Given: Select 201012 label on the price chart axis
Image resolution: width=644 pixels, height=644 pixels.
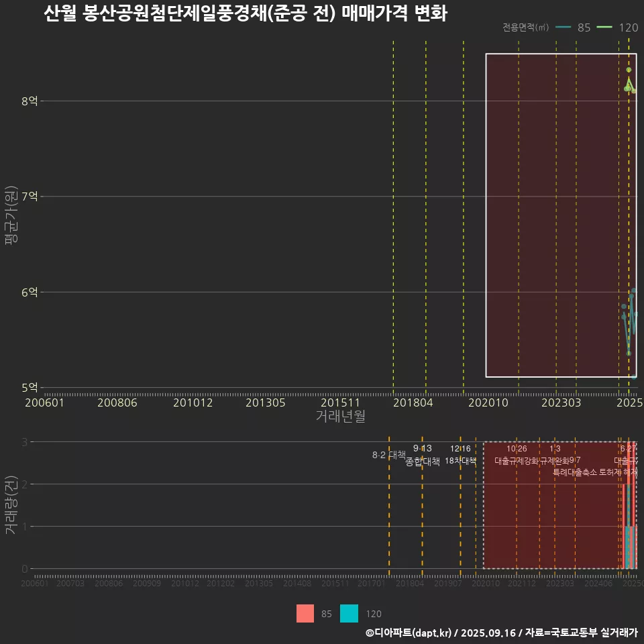Looking at the screenshot, I should click(193, 402).
